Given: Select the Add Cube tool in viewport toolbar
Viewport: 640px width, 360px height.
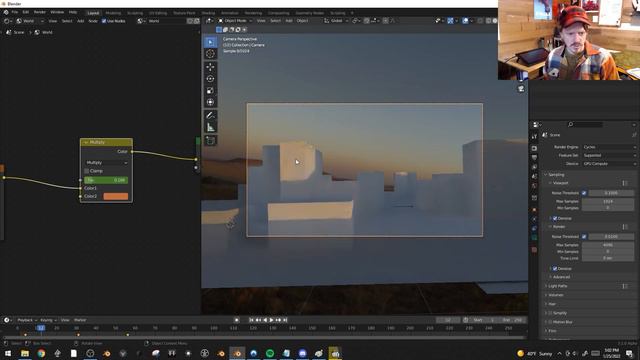Looking at the screenshot, I should pyautogui.click(x=210, y=141).
